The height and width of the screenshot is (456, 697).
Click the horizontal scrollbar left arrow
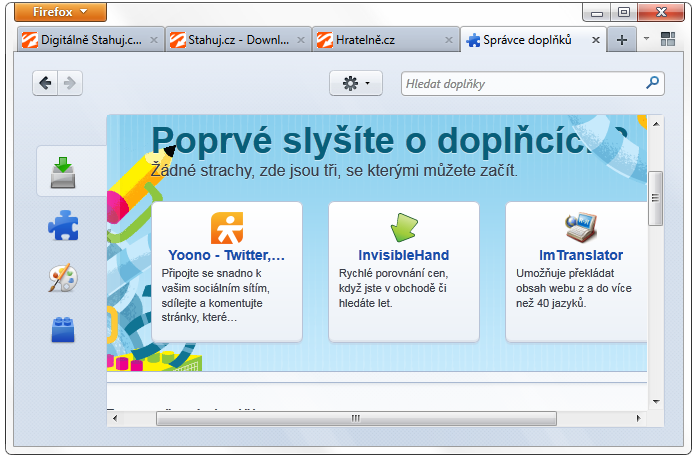[x=115, y=418]
